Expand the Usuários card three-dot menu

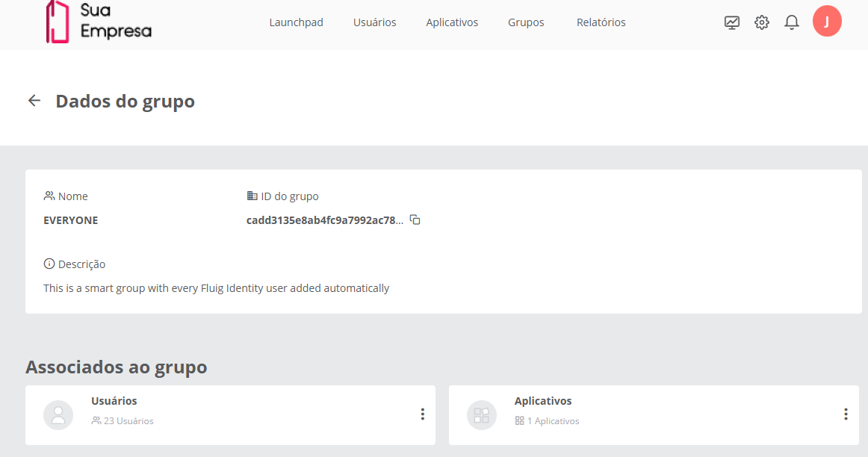tap(423, 414)
